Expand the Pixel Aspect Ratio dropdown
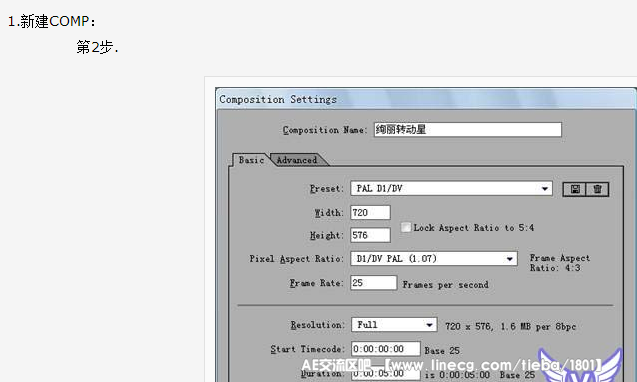The image size is (637, 382). 434,258
